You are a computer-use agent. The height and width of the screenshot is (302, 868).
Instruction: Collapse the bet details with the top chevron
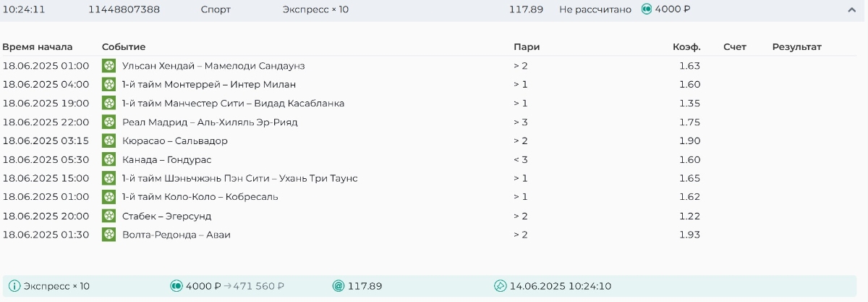pyautogui.click(x=851, y=10)
